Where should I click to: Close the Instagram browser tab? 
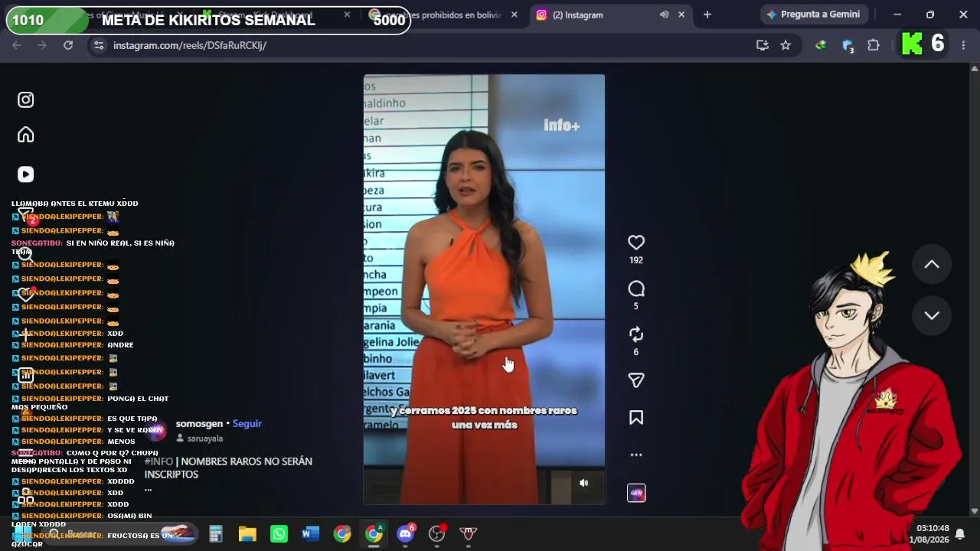[681, 15]
